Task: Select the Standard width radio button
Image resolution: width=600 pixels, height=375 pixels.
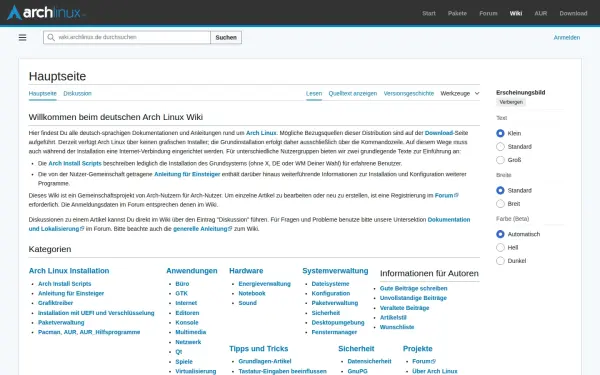Action: (x=500, y=190)
